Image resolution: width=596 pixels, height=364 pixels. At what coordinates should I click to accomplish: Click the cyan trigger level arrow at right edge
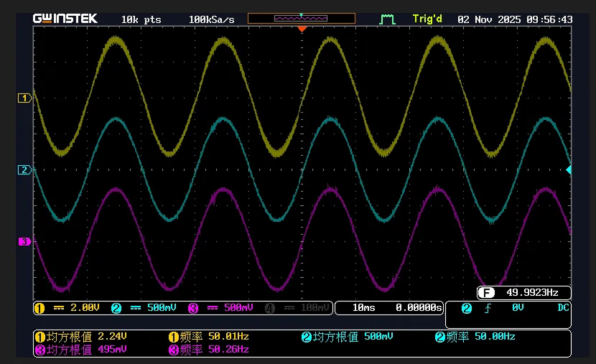pos(569,169)
